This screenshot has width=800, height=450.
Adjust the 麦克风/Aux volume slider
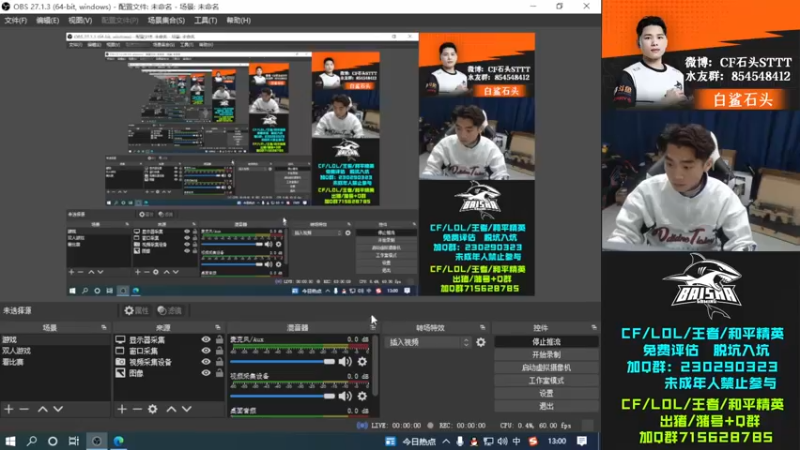tap(282, 361)
